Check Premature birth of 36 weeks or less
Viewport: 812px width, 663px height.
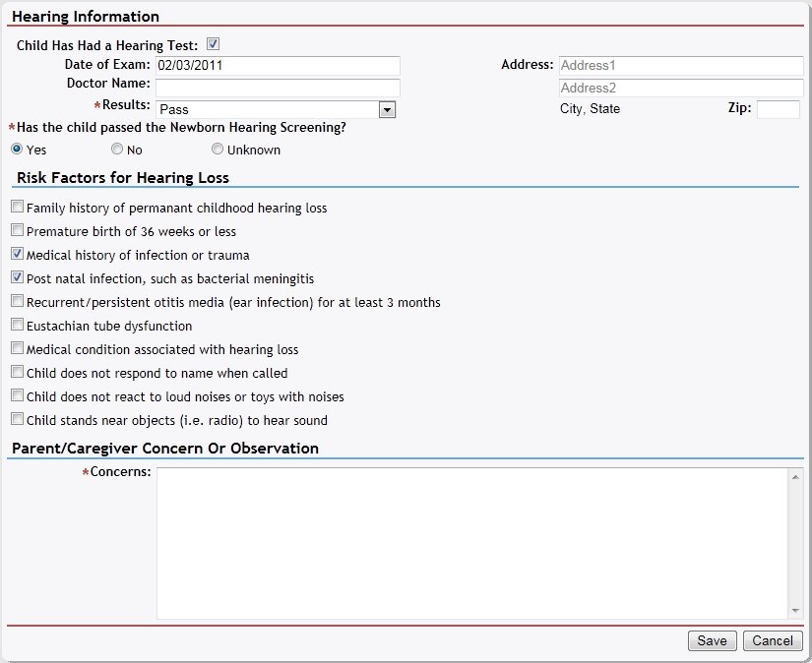click(x=17, y=231)
